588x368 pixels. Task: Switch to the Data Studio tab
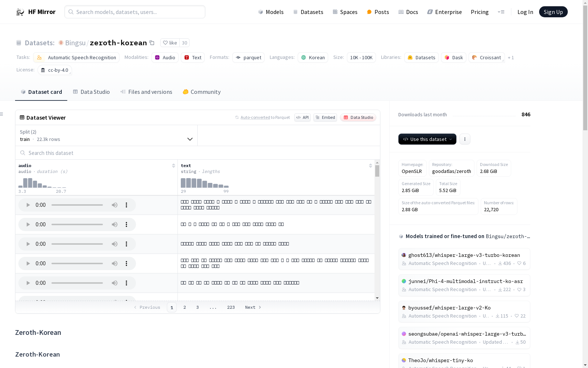[91, 92]
